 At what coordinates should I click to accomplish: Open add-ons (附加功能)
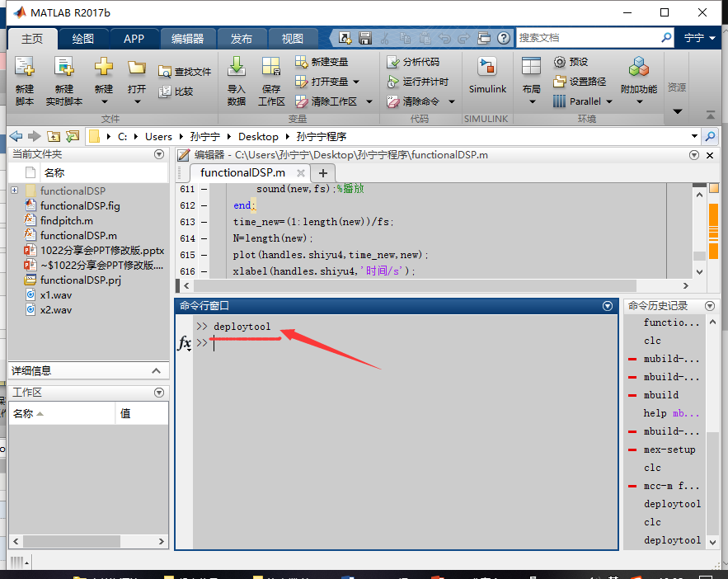(x=639, y=81)
